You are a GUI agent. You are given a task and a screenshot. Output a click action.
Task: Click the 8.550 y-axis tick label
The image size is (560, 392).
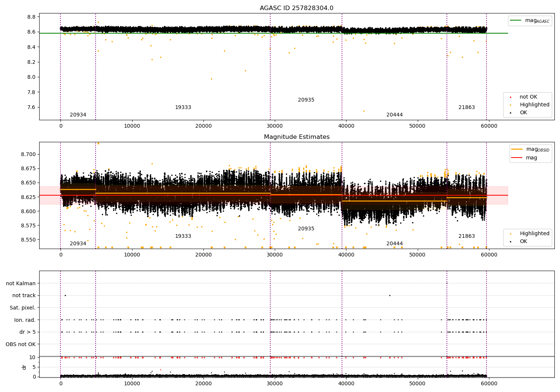point(28,240)
